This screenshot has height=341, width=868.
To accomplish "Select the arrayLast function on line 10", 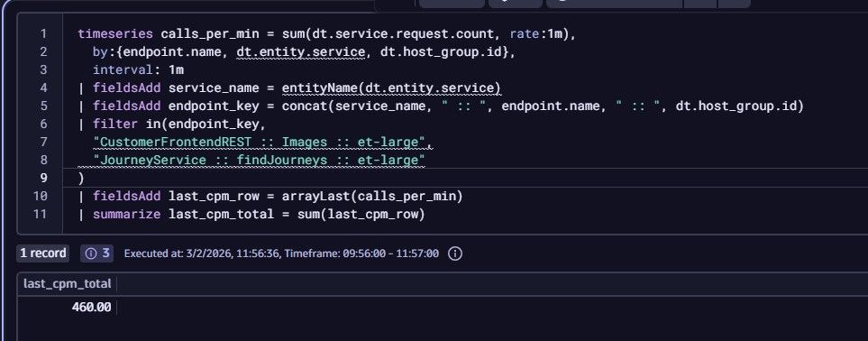I will point(316,197).
